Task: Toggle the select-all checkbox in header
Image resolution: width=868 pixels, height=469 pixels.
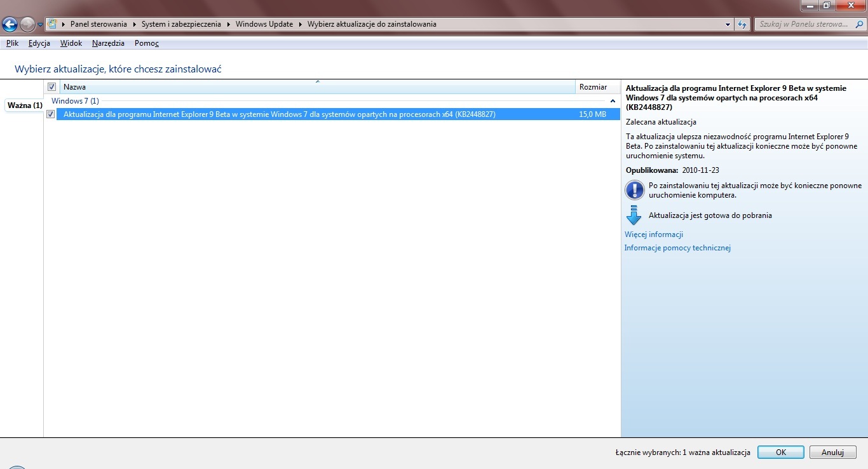Action: (x=51, y=87)
